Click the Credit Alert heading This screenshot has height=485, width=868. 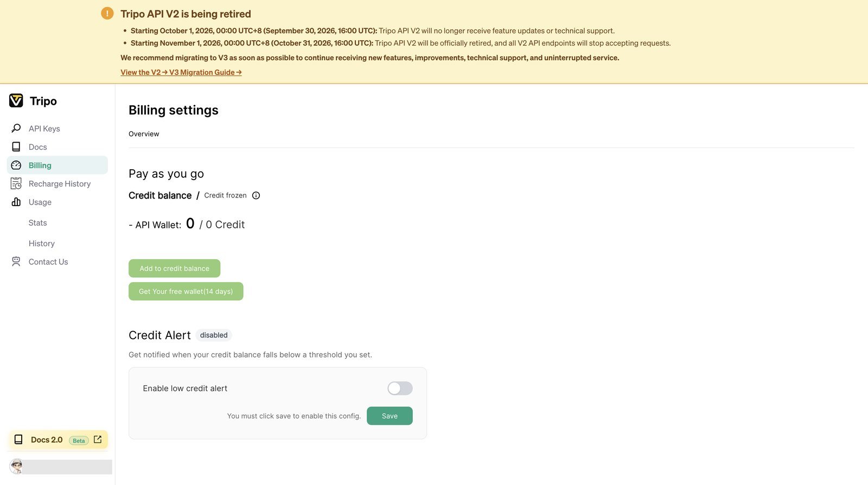tap(160, 335)
